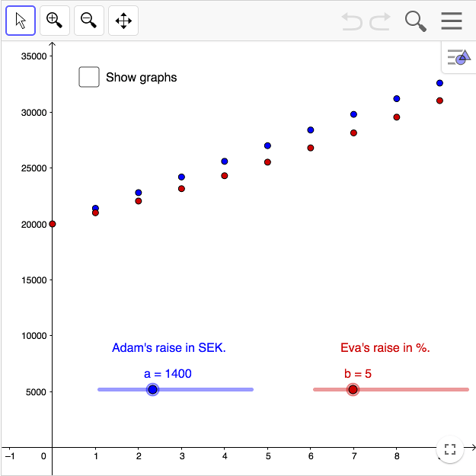Image resolution: width=476 pixels, height=476 pixels.
Task: Enable the Show graphs checkbox
Action: 89,77
